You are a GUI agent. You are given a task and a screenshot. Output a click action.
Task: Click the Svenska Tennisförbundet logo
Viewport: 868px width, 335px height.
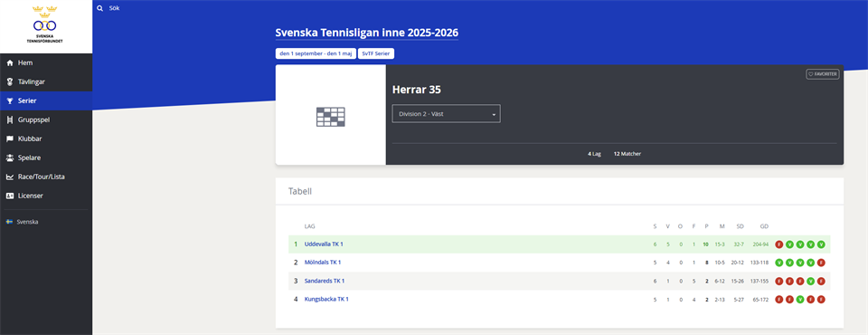(x=45, y=25)
